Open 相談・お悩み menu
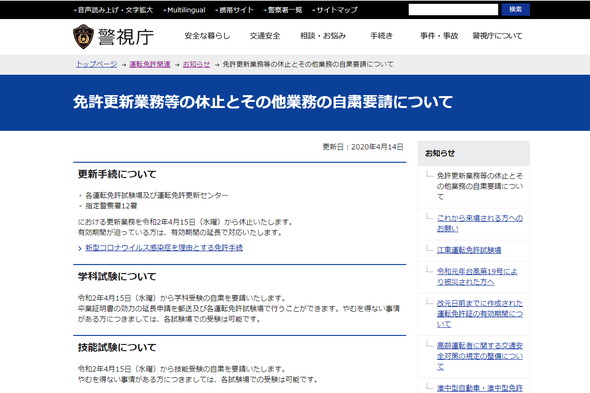590x393 pixels. pyautogui.click(x=323, y=36)
